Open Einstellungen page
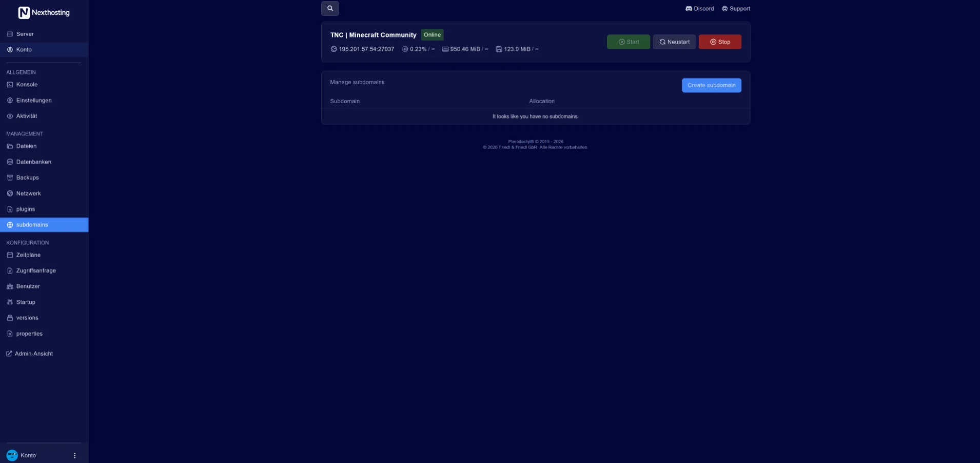The height and width of the screenshot is (463, 980). (44, 101)
